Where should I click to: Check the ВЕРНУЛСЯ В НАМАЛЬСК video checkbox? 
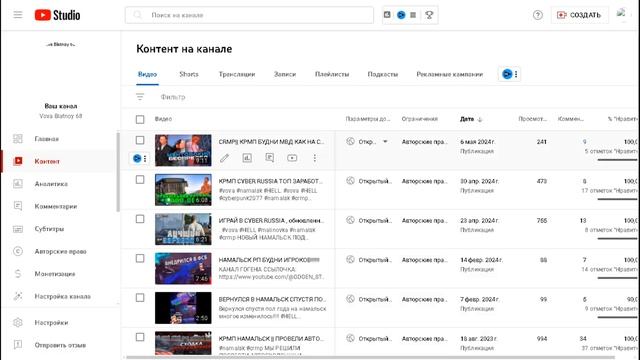[140, 298]
